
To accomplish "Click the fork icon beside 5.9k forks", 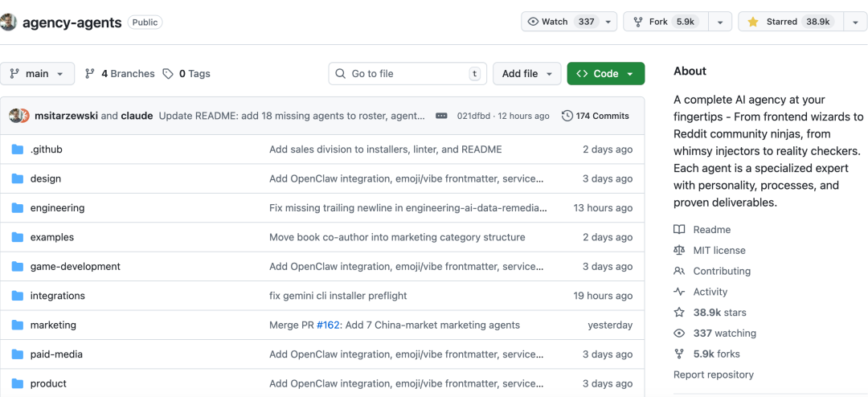I will point(679,354).
